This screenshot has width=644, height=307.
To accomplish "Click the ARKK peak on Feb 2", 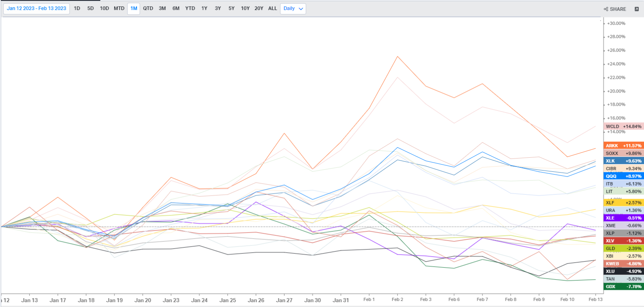I will pyautogui.click(x=398, y=56).
